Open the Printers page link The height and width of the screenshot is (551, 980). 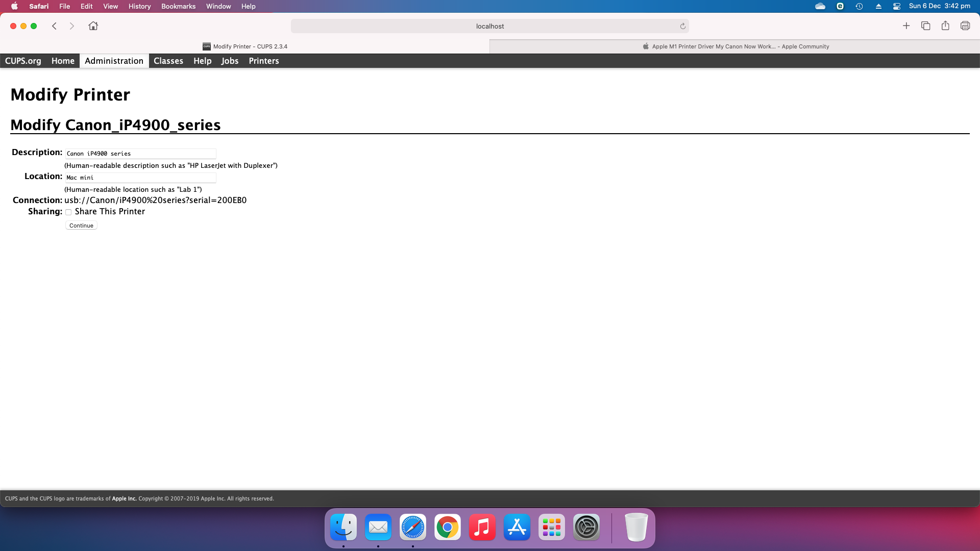click(263, 61)
